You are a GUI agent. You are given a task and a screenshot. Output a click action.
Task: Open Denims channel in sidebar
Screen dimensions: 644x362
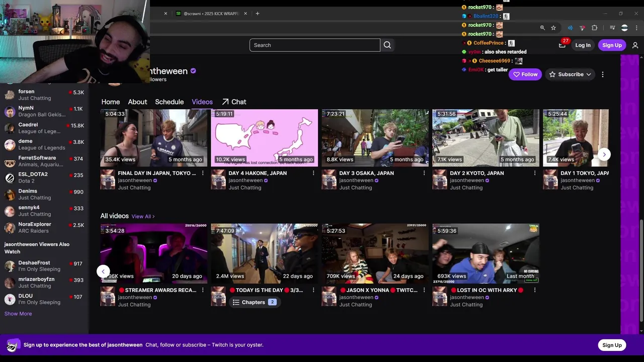click(x=44, y=194)
